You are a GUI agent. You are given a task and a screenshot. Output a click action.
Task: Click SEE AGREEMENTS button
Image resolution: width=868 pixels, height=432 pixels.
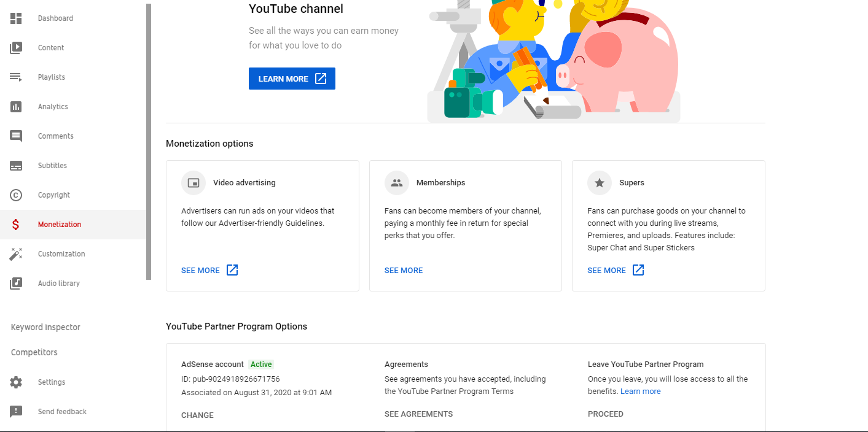click(x=418, y=414)
